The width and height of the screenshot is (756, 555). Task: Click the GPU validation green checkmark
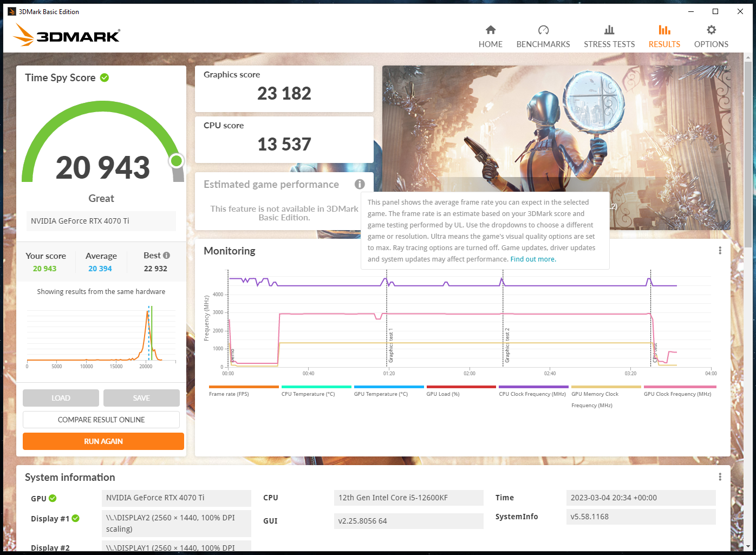click(x=53, y=499)
